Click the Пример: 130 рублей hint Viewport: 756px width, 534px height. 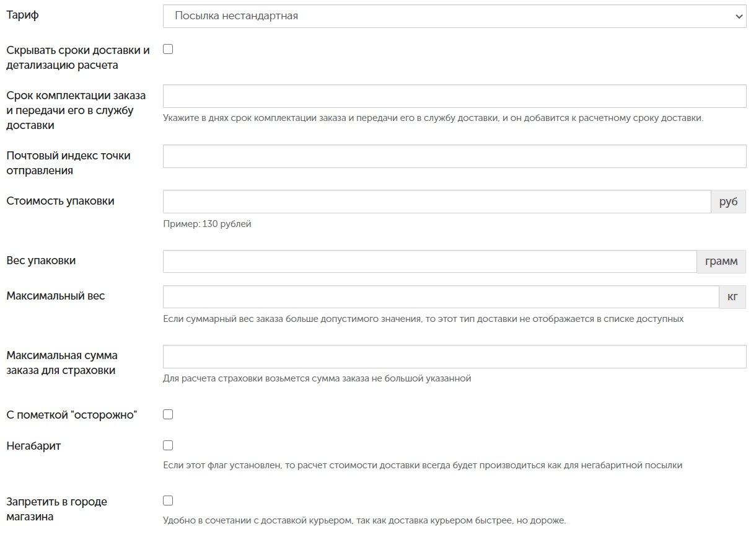(207, 224)
